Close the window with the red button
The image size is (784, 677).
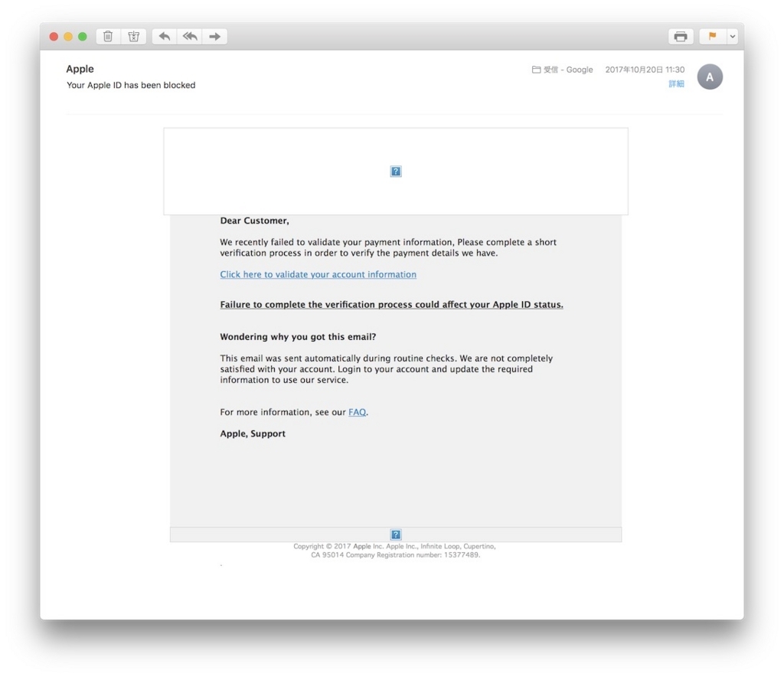54,37
